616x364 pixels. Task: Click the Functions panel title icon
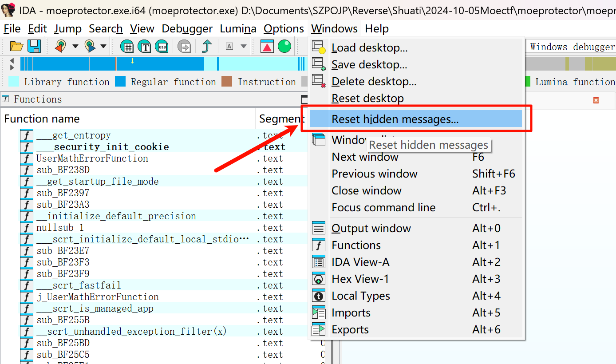click(x=5, y=99)
